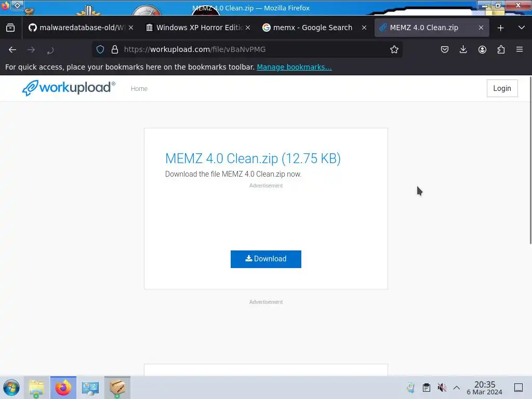The height and width of the screenshot is (399, 532).
Task: Switch to Windows XP Horror Edition tab
Action: 198,28
